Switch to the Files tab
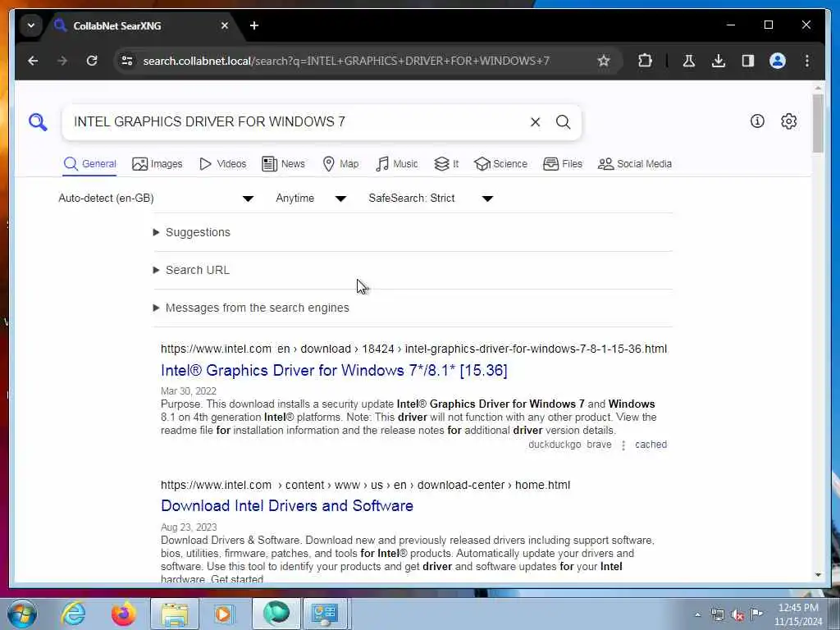The width and height of the screenshot is (840, 630). (563, 164)
